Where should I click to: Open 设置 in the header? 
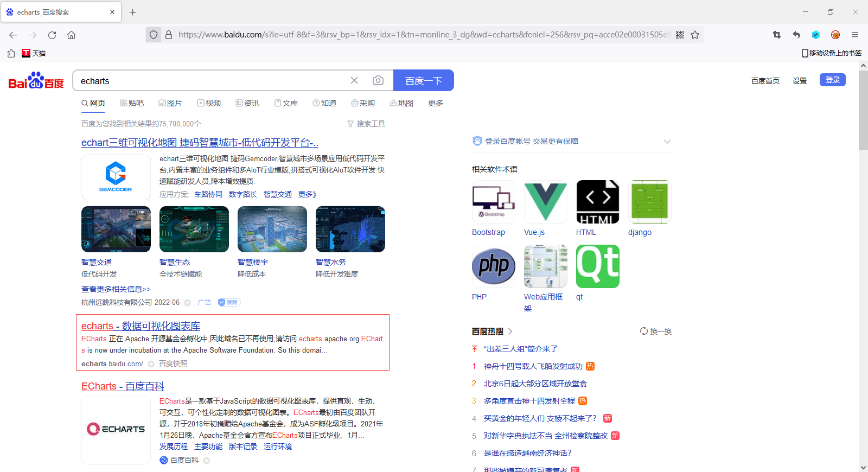tap(800, 81)
